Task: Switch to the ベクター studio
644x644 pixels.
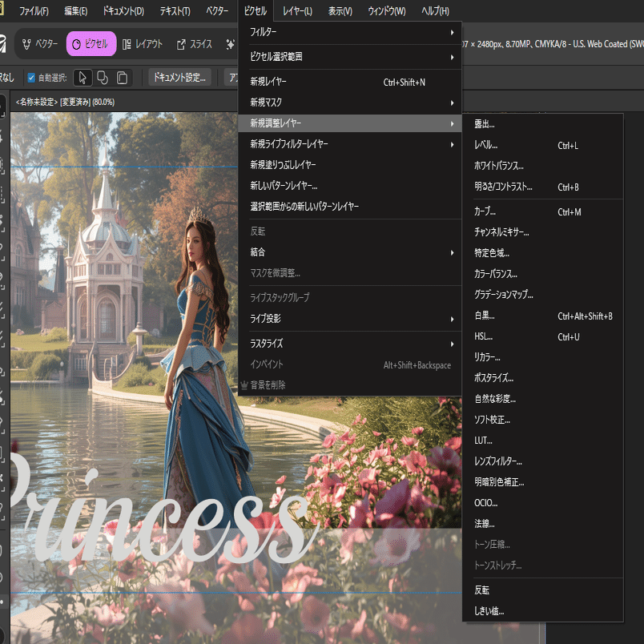Action: pyautogui.click(x=40, y=44)
